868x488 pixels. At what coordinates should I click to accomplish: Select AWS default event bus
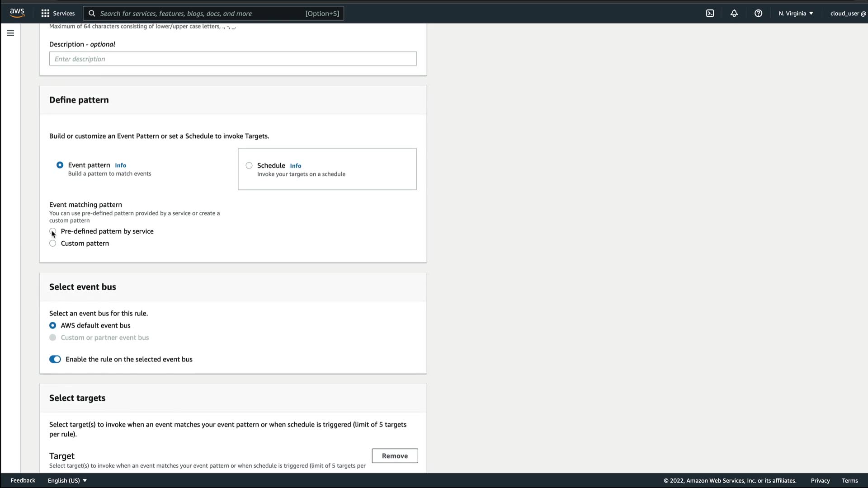click(53, 325)
